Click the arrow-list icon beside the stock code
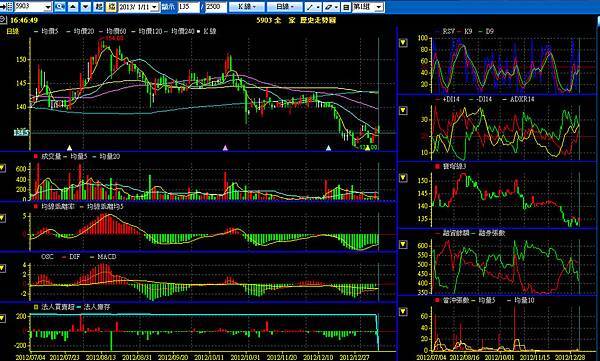 click(7, 6)
